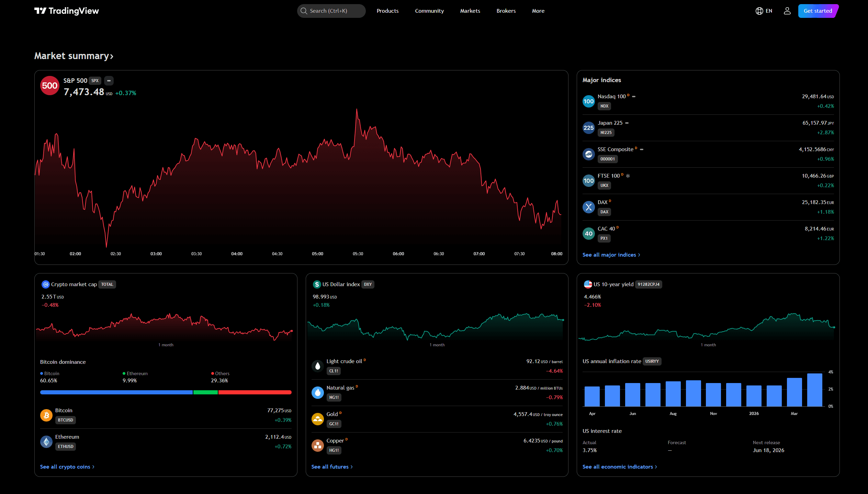Open the Products menu
Image resolution: width=868 pixels, height=494 pixels.
point(387,11)
